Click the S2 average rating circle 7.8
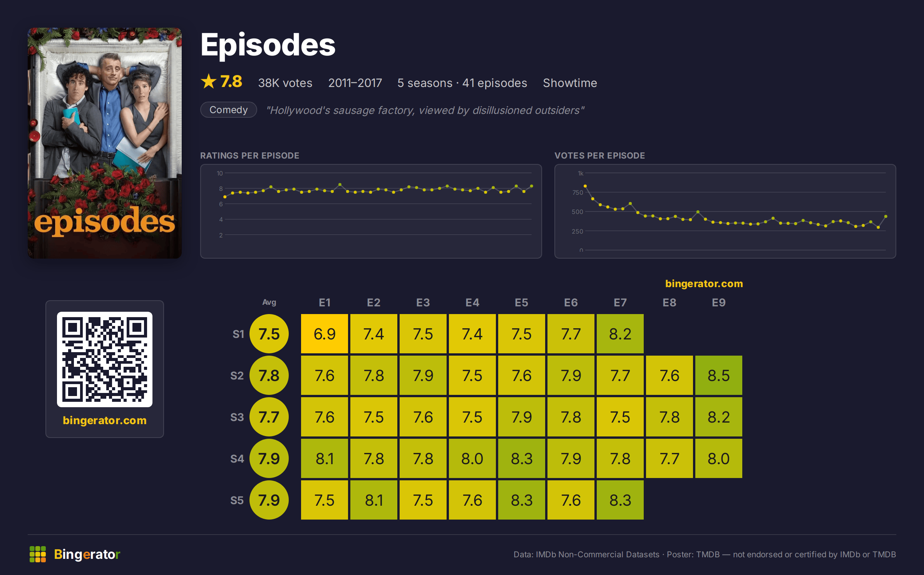 (269, 375)
